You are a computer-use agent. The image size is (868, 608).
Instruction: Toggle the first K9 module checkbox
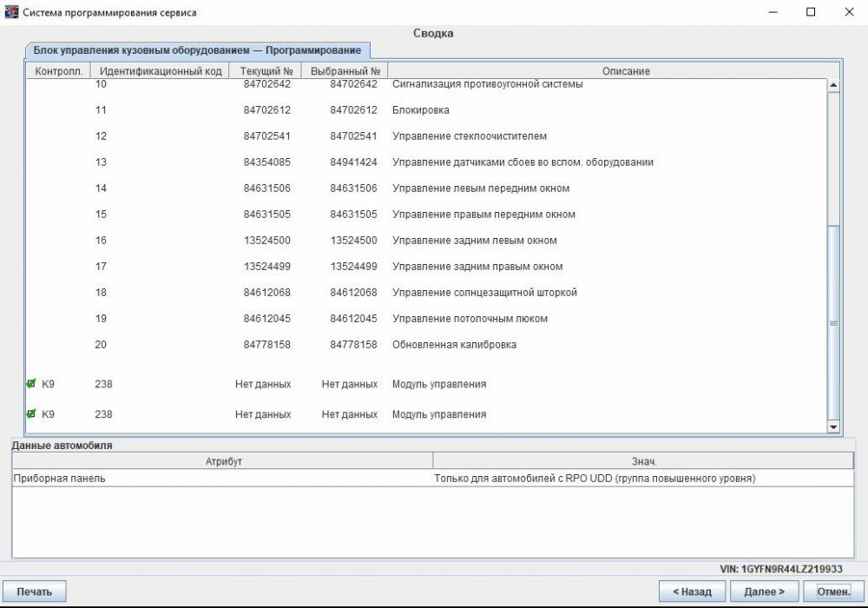coord(32,383)
